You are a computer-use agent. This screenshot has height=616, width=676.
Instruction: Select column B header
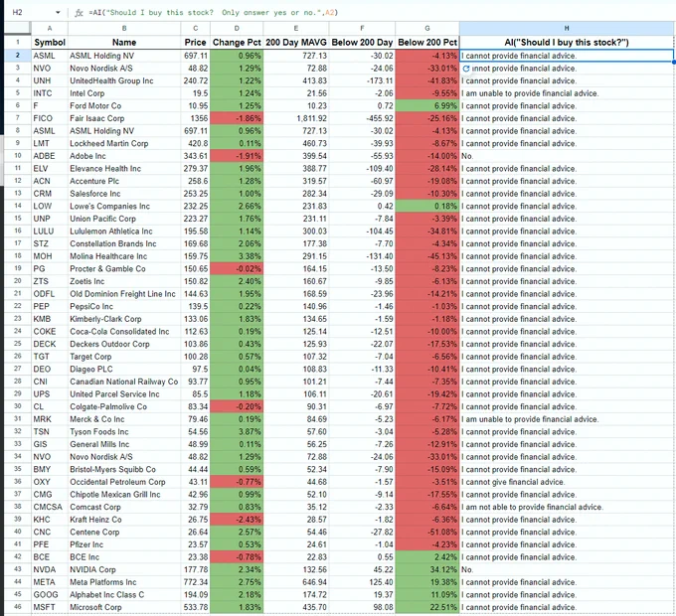click(124, 28)
